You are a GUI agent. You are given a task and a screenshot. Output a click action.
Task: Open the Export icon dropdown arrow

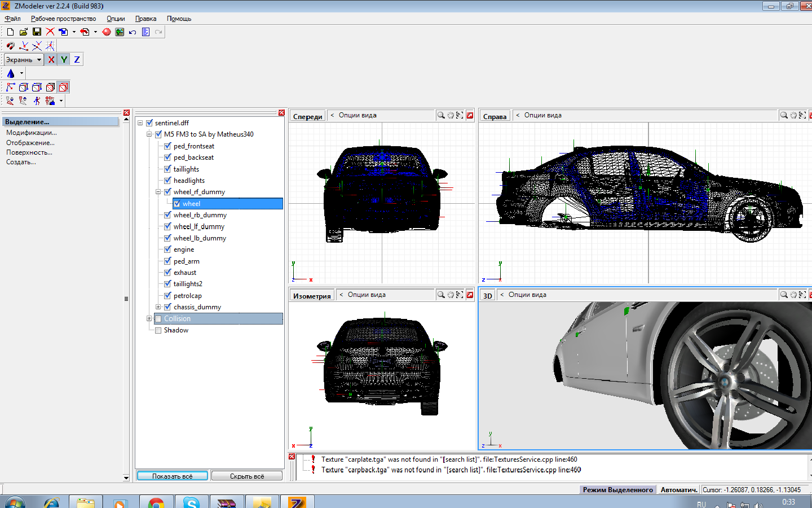pos(95,32)
